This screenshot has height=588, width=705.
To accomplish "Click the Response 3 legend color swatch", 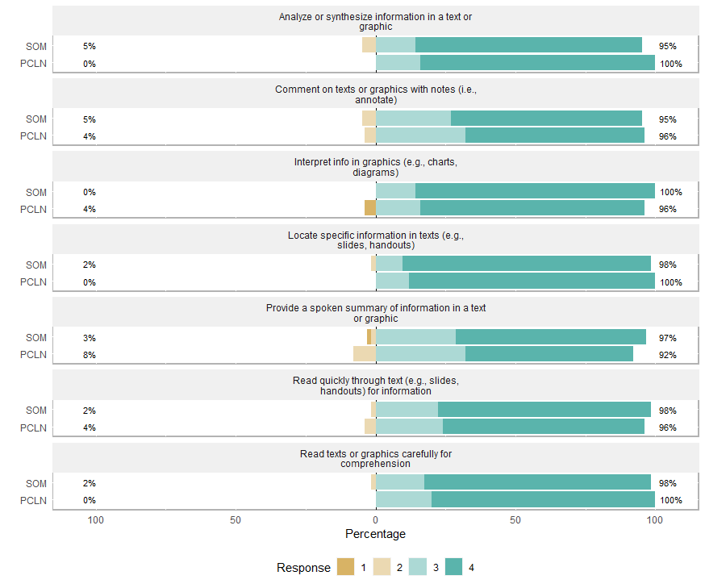I will point(418,567).
